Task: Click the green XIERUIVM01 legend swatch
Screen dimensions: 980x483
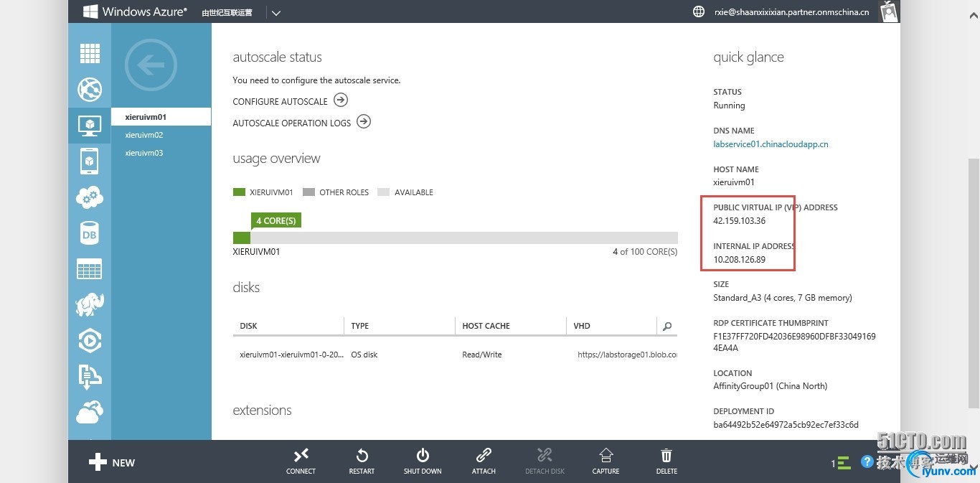Action: (x=239, y=192)
